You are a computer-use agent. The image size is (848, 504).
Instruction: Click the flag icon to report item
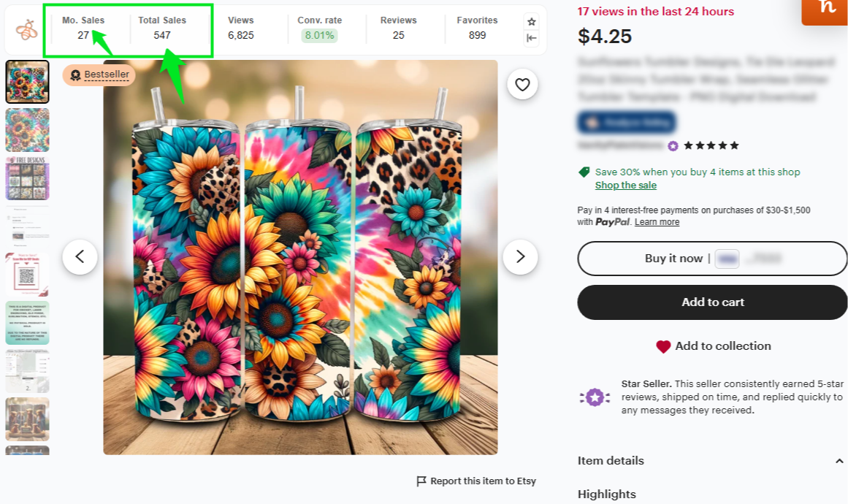point(421,481)
